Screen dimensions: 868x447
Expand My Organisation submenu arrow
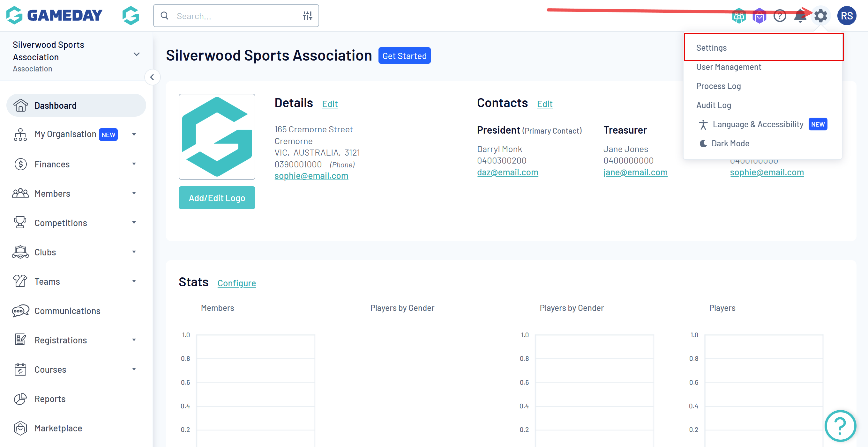click(x=134, y=134)
